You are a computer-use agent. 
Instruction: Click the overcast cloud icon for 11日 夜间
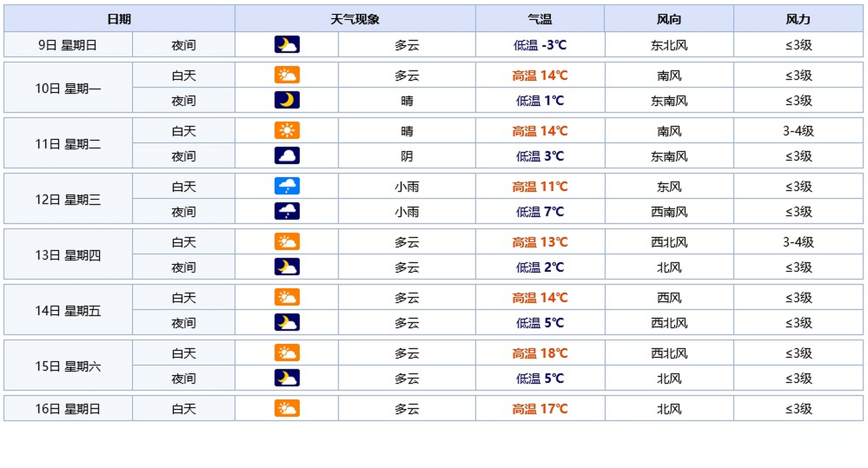click(x=287, y=155)
